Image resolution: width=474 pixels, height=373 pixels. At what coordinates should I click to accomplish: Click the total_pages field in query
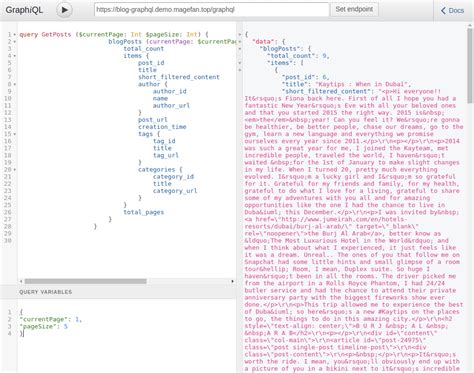click(x=144, y=212)
